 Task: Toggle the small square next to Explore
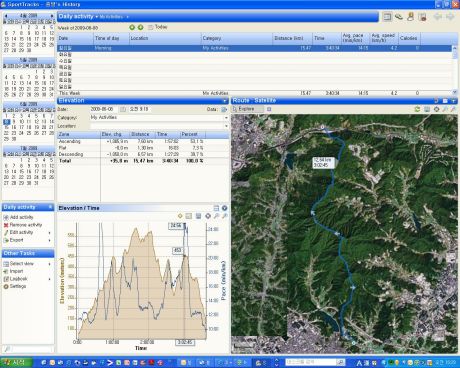(x=269, y=109)
